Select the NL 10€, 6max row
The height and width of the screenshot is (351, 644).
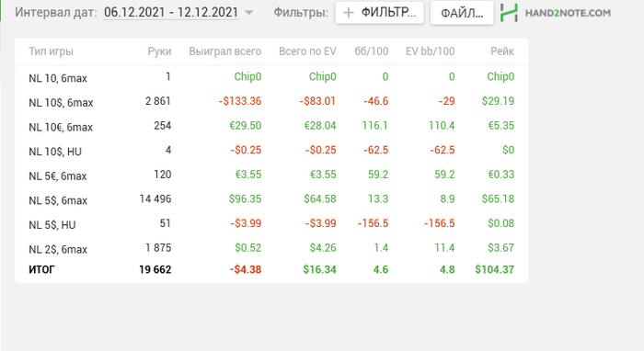pos(271,126)
